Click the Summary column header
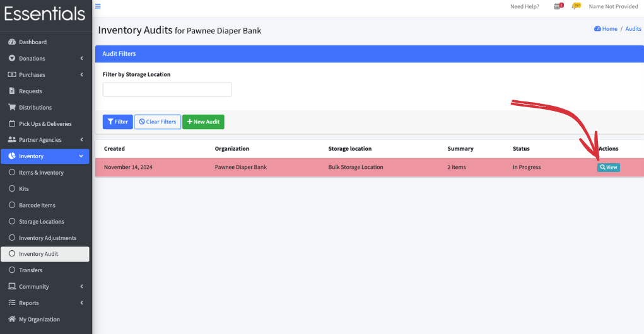The image size is (644, 334). 460,149
